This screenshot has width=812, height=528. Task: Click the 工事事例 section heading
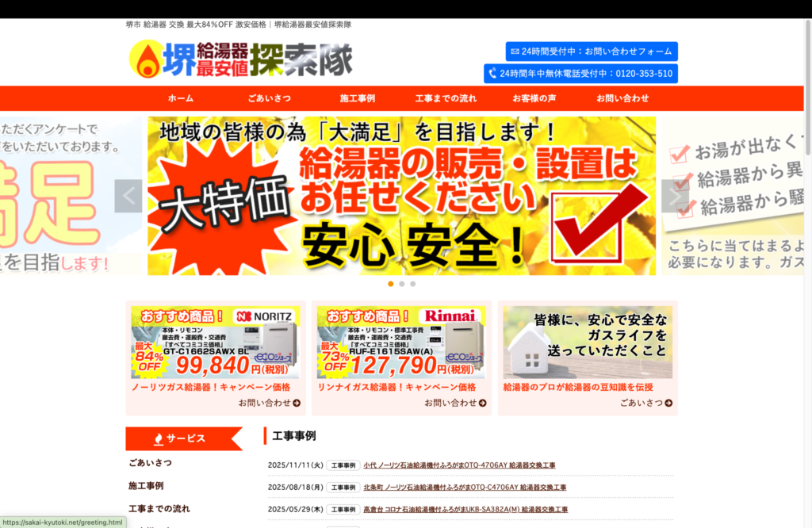click(293, 436)
